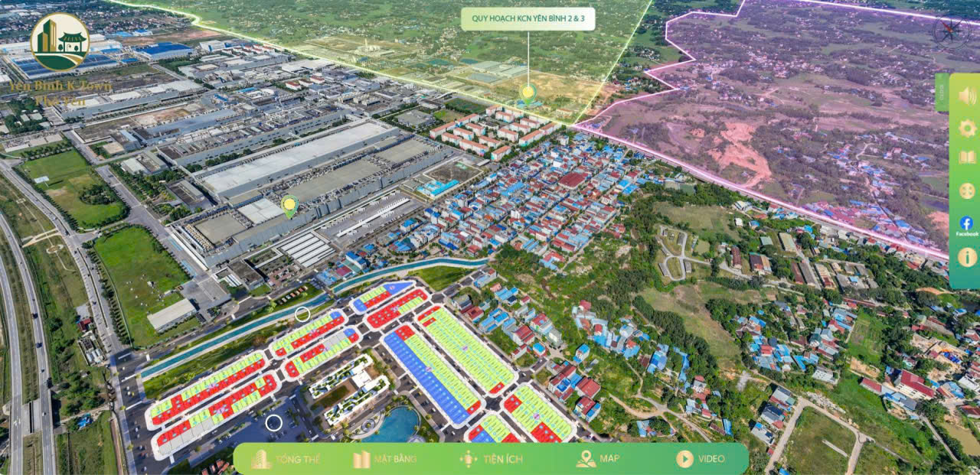Click the Quy Hoạch KCN Yên Bình label

[x=528, y=19]
